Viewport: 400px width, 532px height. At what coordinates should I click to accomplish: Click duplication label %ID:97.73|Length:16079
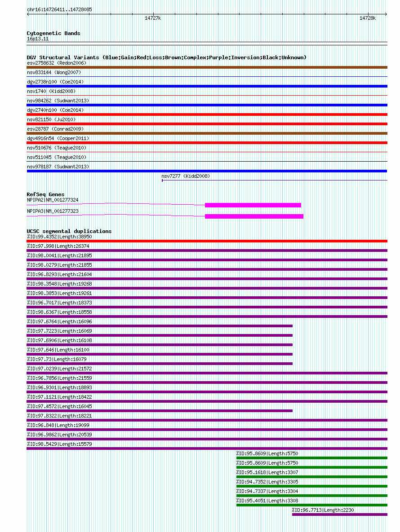(57, 359)
